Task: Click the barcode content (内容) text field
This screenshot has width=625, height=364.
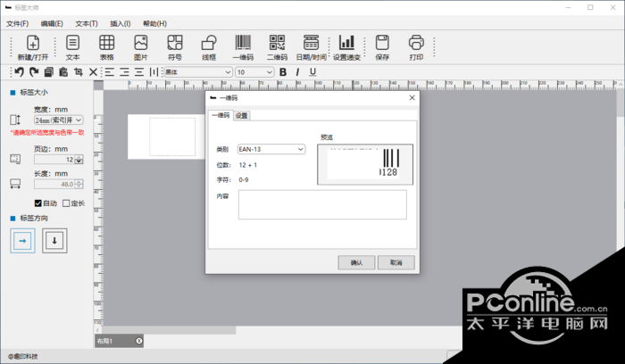Action: (x=322, y=204)
